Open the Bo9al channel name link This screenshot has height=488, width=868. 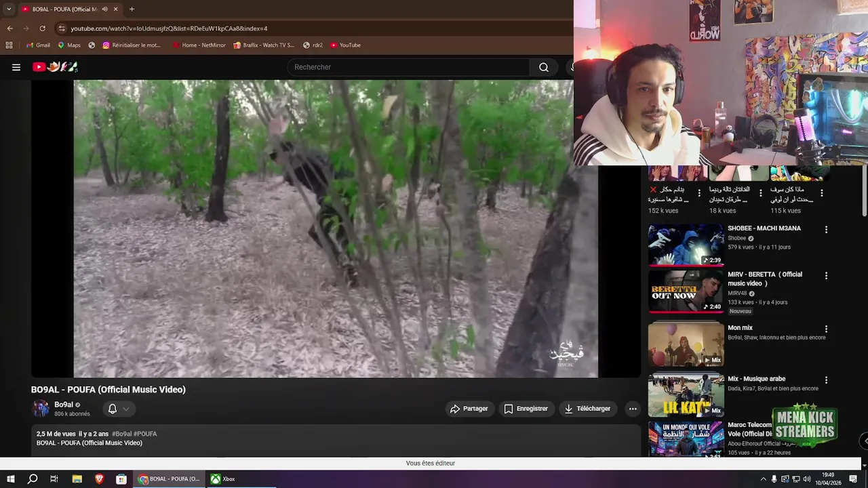click(x=64, y=405)
